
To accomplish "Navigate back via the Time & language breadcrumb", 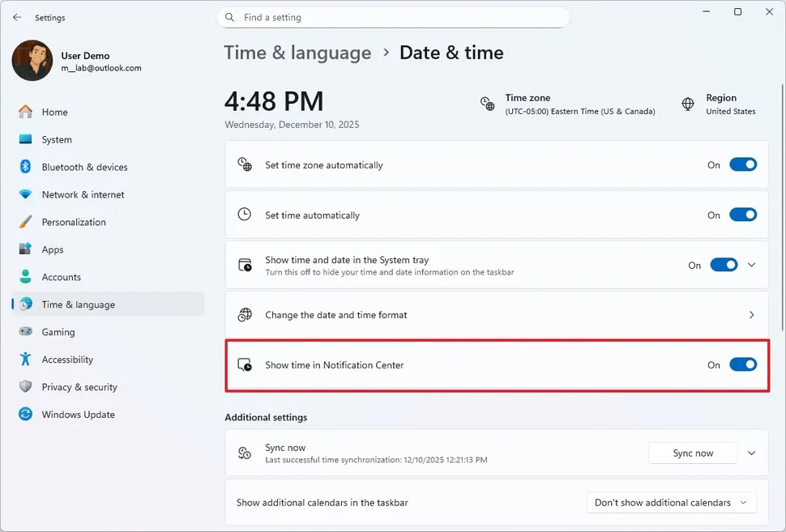I will pyautogui.click(x=297, y=53).
